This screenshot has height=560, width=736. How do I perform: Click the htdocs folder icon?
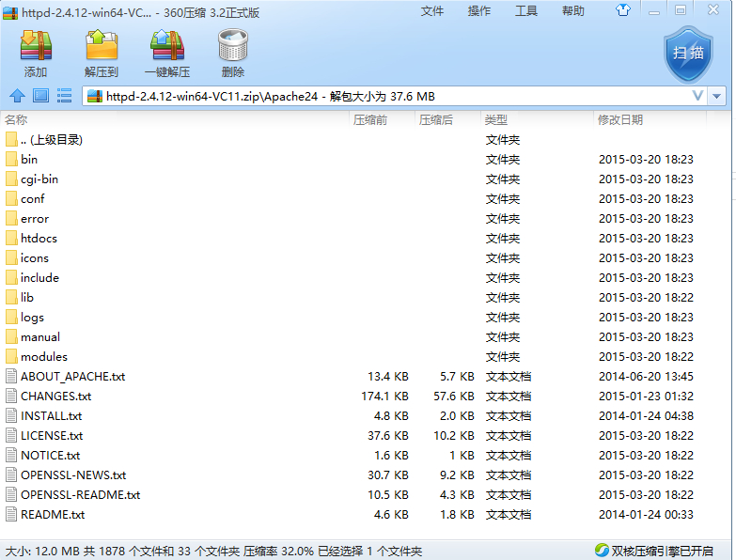11,239
